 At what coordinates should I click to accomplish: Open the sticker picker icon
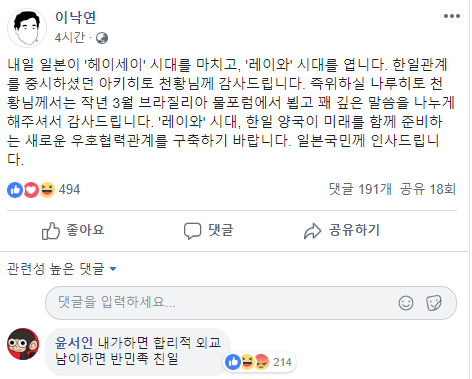click(434, 303)
